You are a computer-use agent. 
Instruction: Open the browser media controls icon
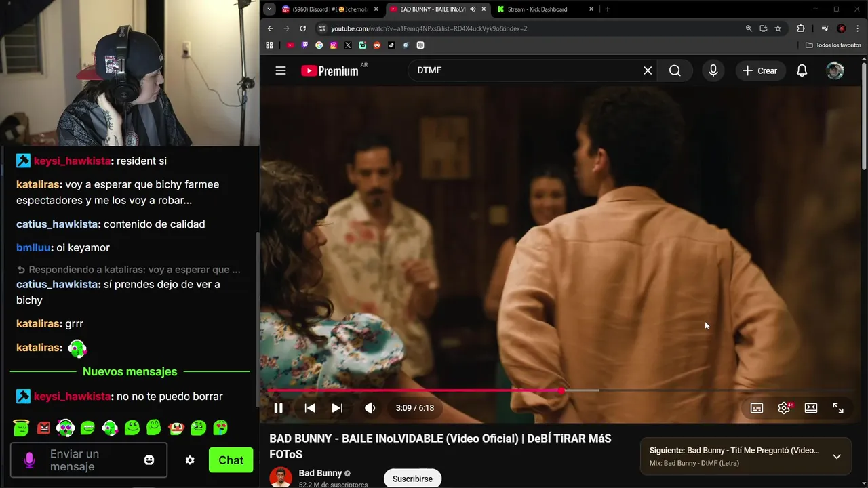click(x=825, y=28)
